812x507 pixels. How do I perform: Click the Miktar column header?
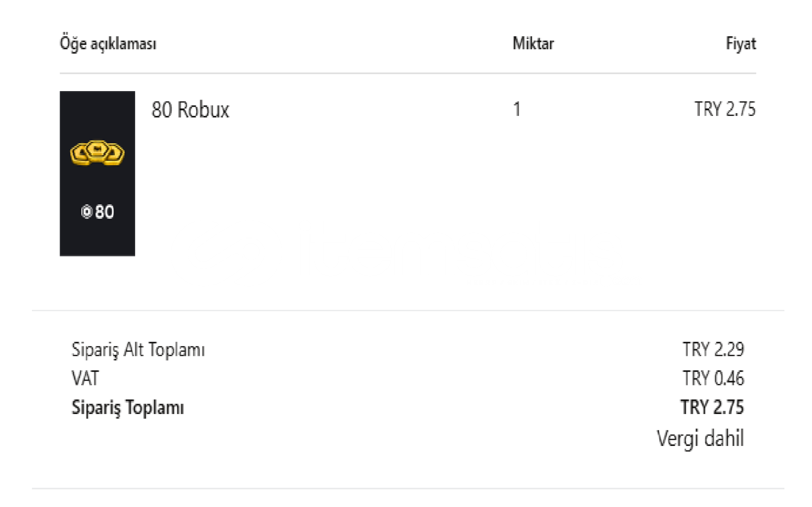point(533,43)
